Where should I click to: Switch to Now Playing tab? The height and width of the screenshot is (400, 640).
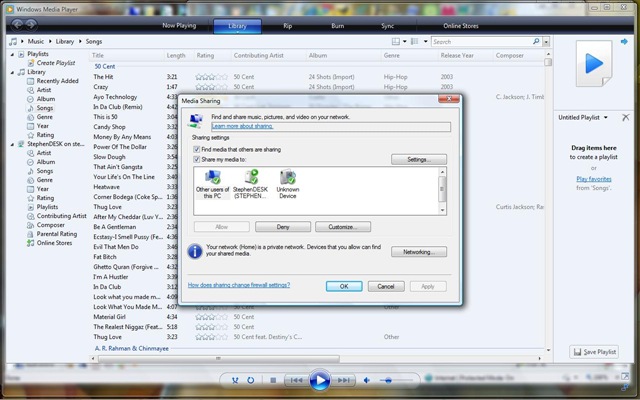point(179,25)
